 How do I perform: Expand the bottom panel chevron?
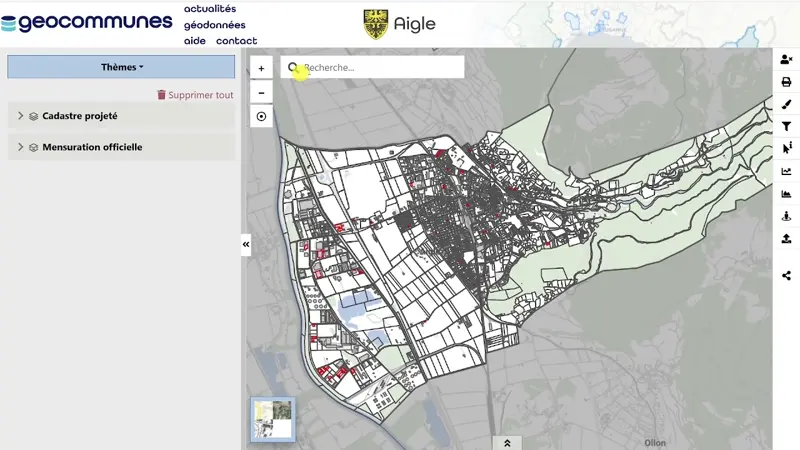(507, 443)
